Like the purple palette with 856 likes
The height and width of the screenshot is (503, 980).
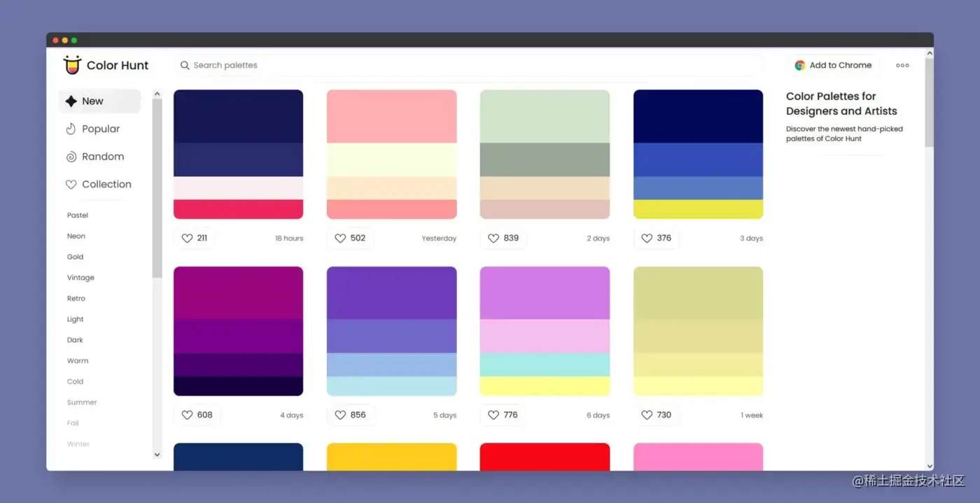point(340,415)
